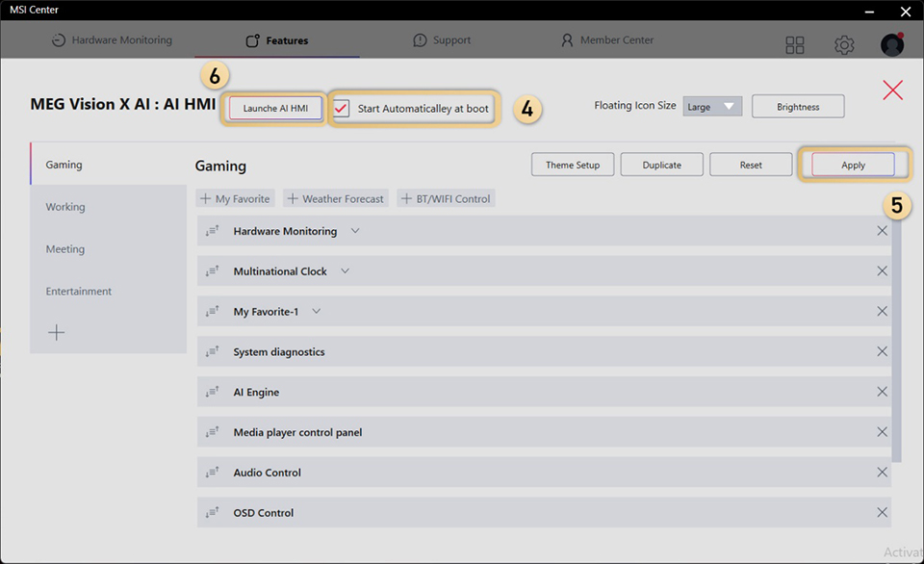Select the Working scenario
The image size is (924, 564).
(64, 206)
